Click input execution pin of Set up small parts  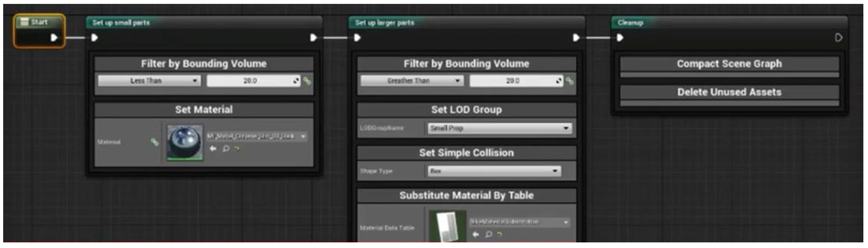point(94,37)
